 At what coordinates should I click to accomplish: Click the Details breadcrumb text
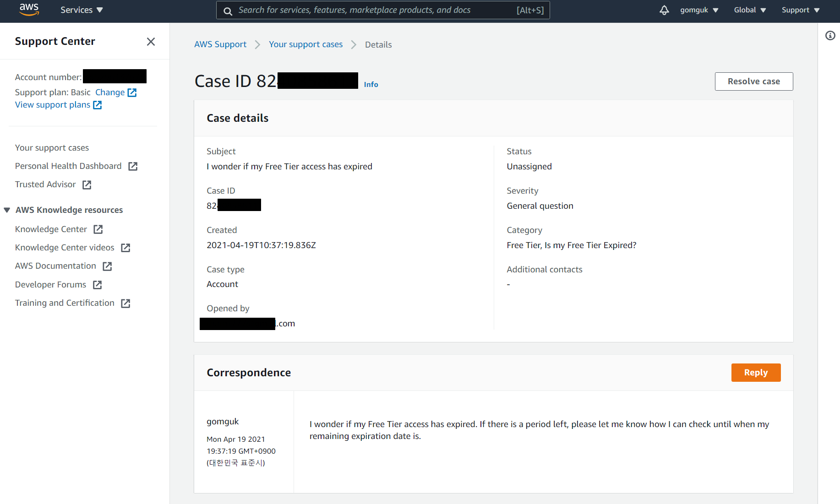click(378, 45)
